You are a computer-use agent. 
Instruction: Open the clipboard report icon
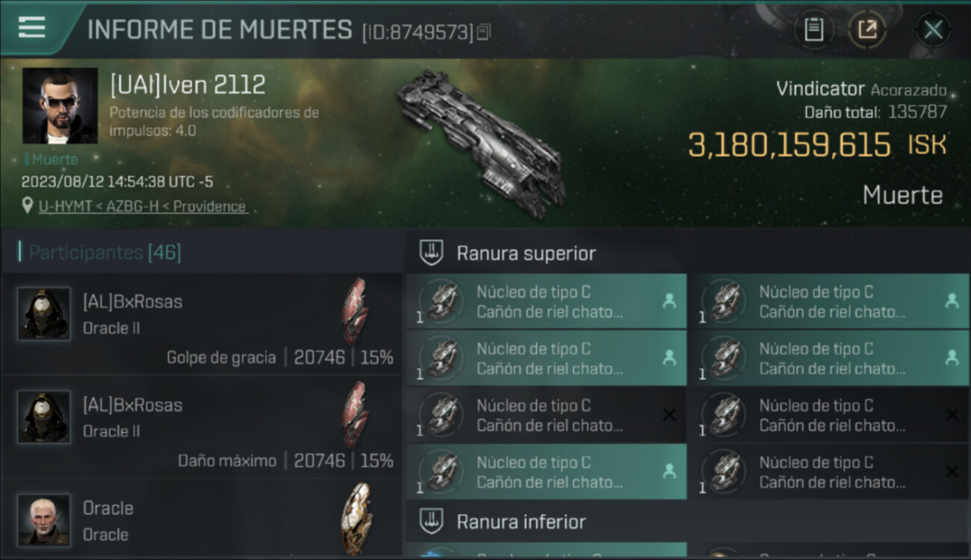point(813,30)
